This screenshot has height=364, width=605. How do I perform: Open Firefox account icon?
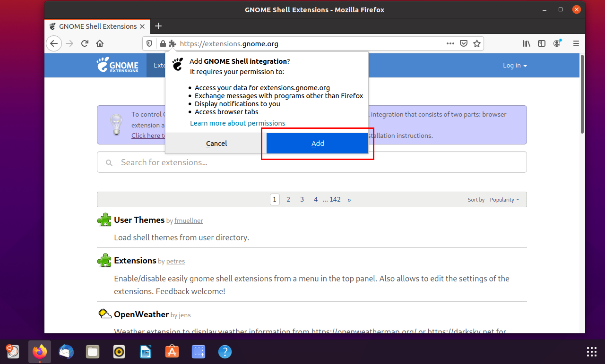point(557,43)
